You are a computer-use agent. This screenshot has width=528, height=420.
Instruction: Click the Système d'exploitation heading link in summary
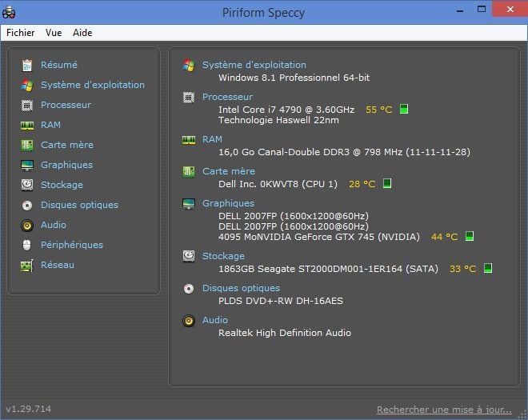(254, 65)
